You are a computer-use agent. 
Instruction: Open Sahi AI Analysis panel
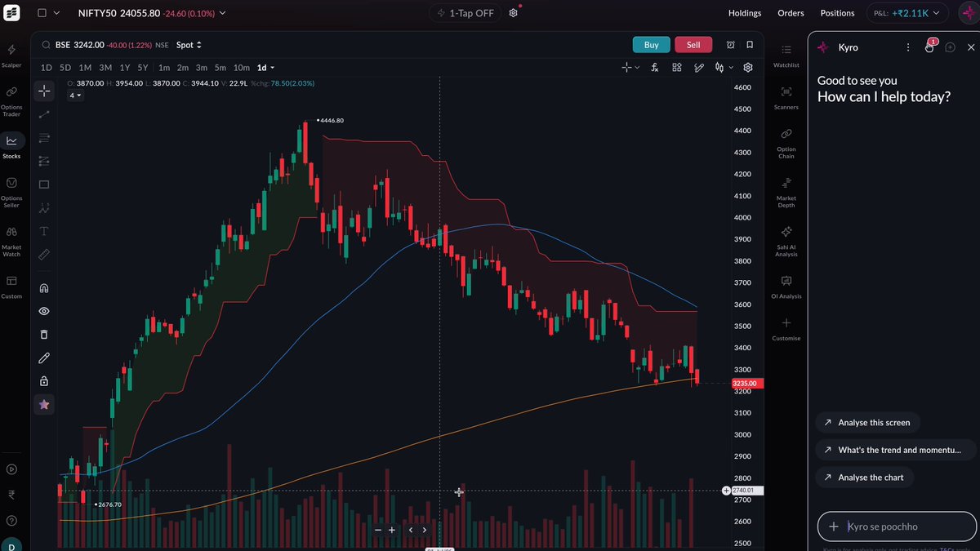786,242
